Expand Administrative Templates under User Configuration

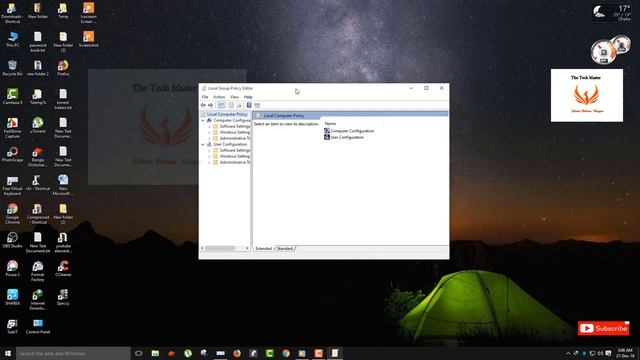(x=209, y=162)
